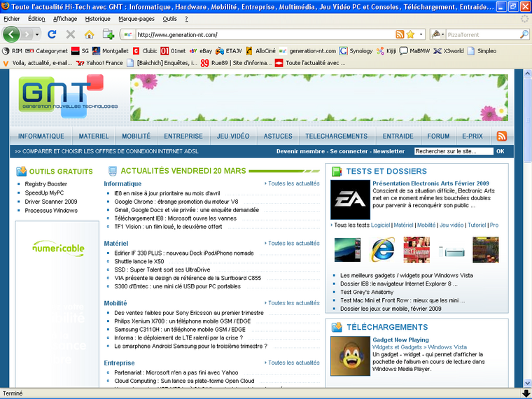Click the Rechercher sur le site field
This screenshot has height=399, width=532.
pos(454,151)
